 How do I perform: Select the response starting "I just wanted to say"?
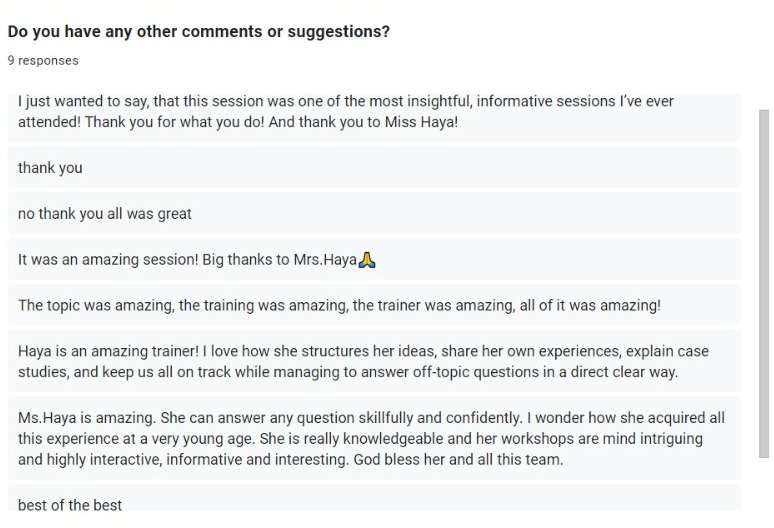374,117
